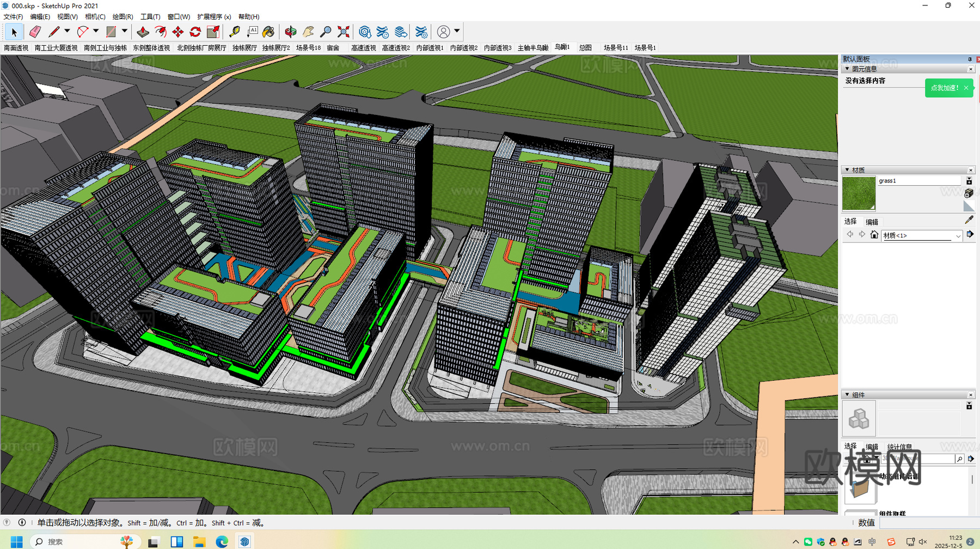Image resolution: width=980 pixels, height=549 pixels.
Task: Select the Eraser tool
Action: pyautogui.click(x=35, y=32)
